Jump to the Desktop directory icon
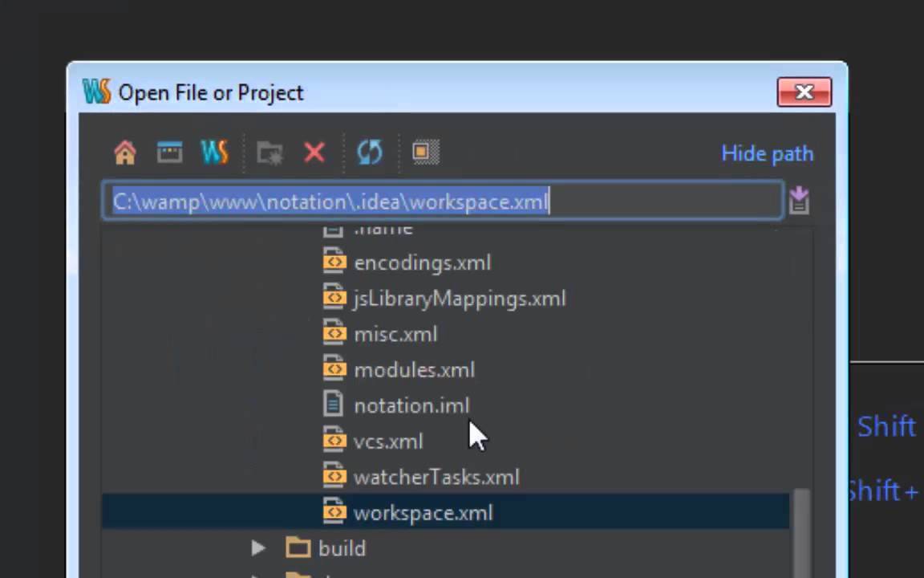 [x=170, y=153]
